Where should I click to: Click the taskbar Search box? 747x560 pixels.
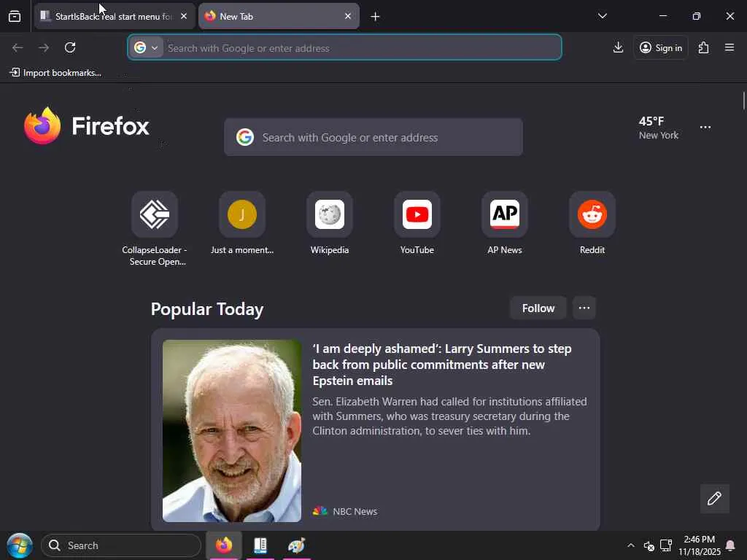(121, 545)
